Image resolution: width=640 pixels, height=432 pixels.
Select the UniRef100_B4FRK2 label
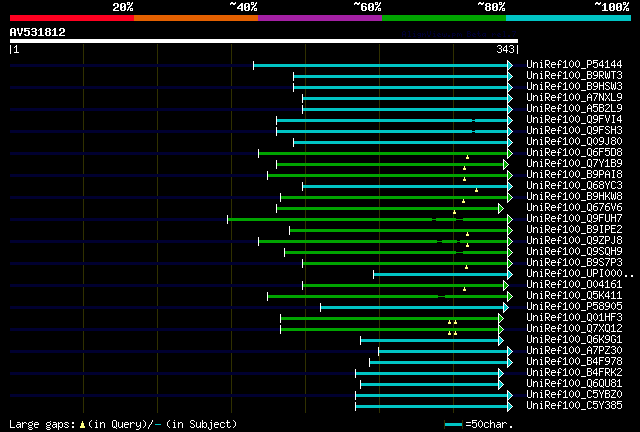pos(574,373)
